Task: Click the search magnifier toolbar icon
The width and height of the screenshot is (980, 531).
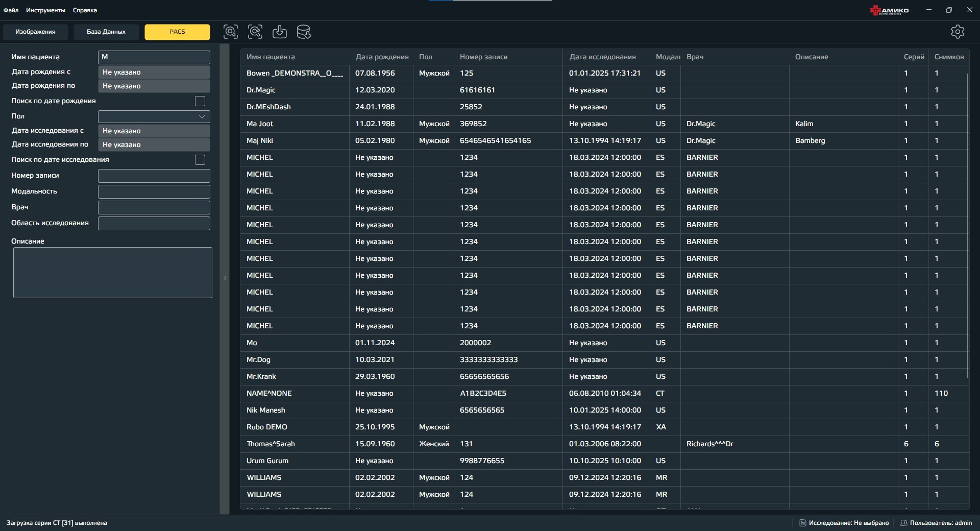Action: [x=231, y=32]
